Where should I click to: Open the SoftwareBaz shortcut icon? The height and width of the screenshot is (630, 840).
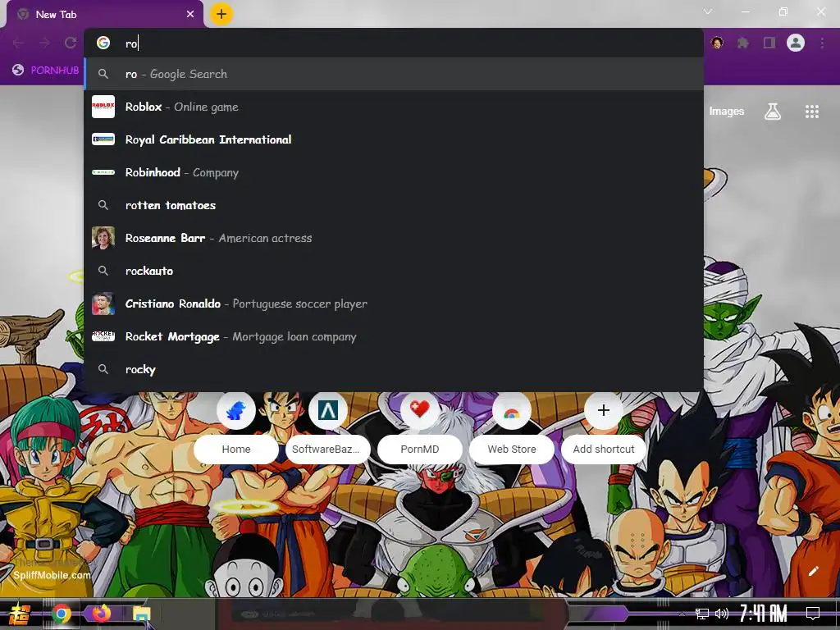pyautogui.click(x=328, y=410)
